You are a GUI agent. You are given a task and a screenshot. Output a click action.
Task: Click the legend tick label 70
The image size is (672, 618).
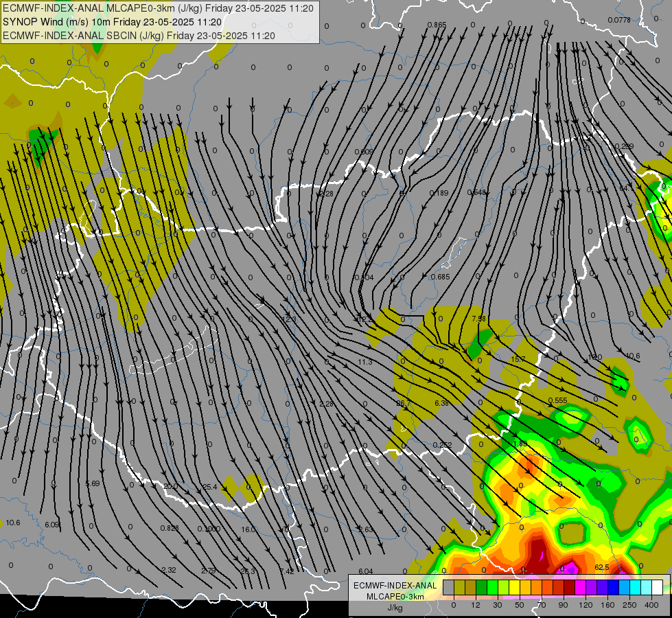click(542, 605)
